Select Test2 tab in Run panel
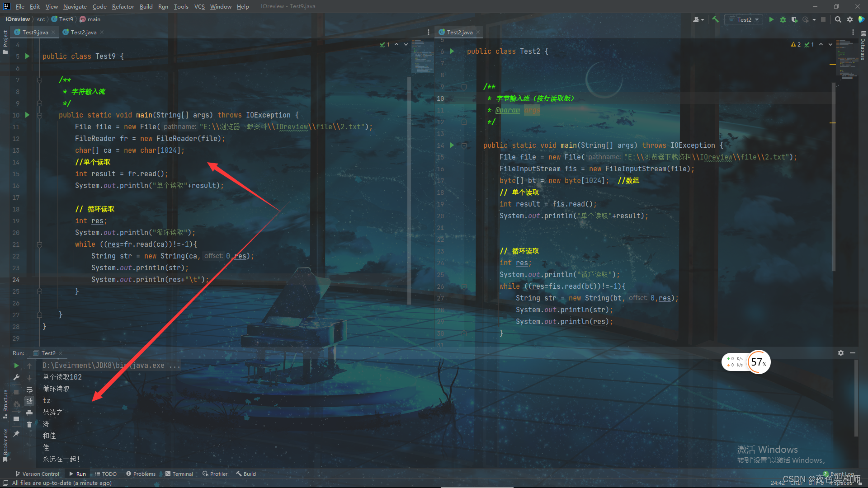This screenshot has width=868, height=488. (x=48, y=353)
